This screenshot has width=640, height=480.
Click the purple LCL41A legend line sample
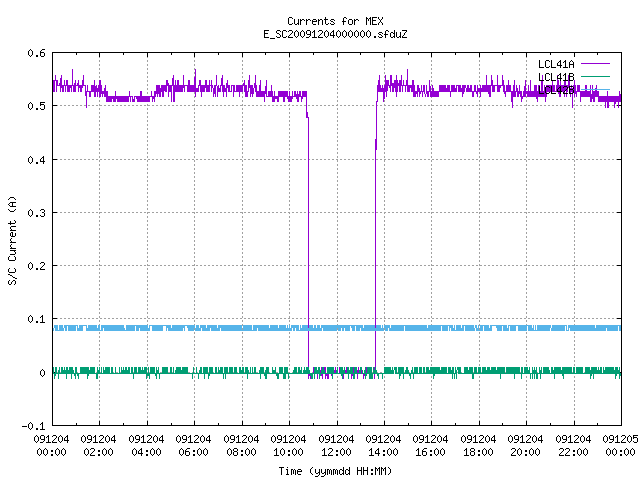pos(595,64)
